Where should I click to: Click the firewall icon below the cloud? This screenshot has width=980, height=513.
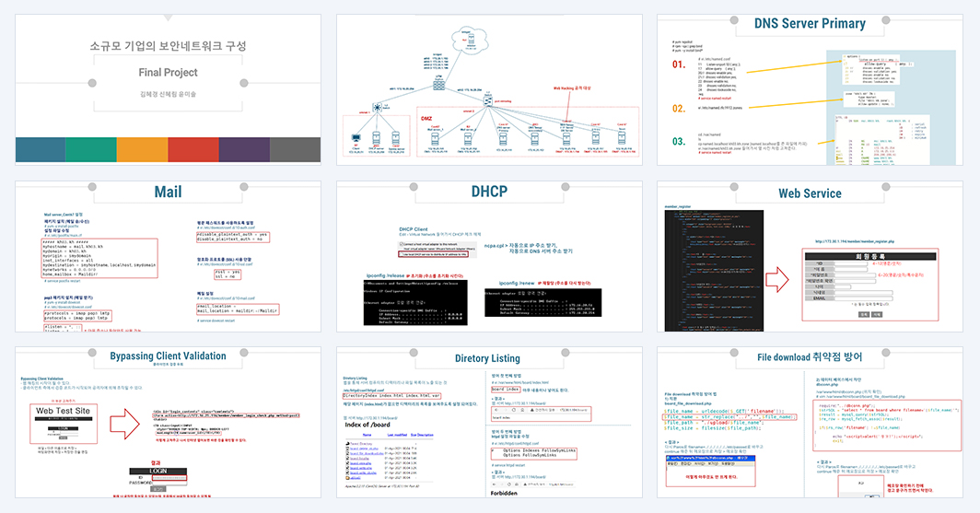tap(438, 84)
